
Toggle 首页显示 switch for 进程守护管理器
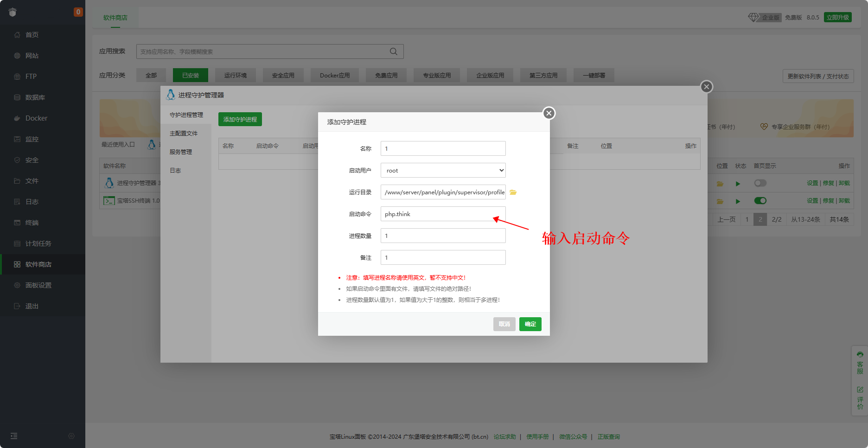click(760, 183)
